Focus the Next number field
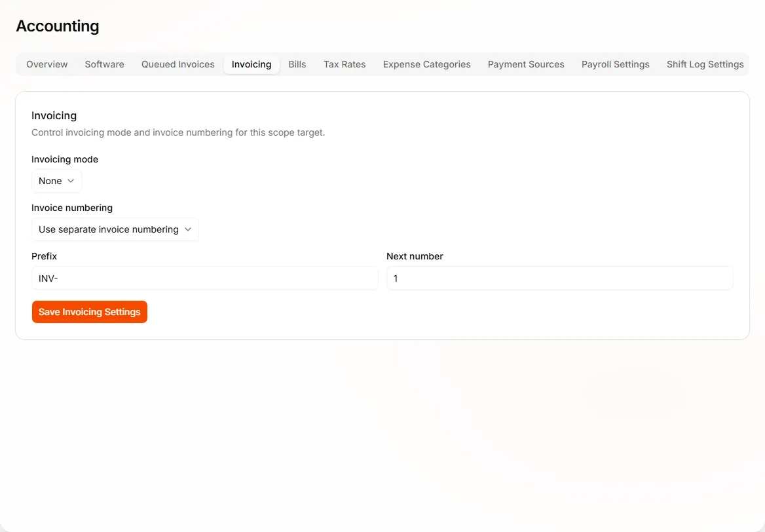Screen dimensions: 765x532 (x=559, y=278)
